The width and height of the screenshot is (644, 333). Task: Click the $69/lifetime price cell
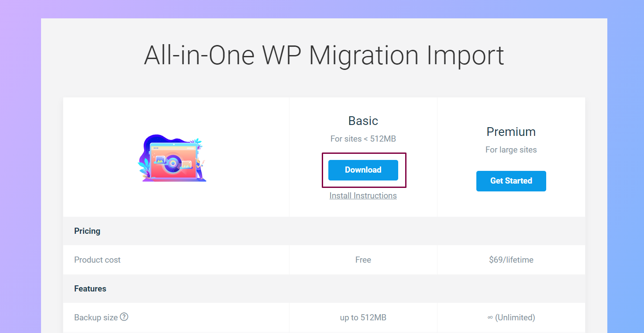tap(511, 260)
